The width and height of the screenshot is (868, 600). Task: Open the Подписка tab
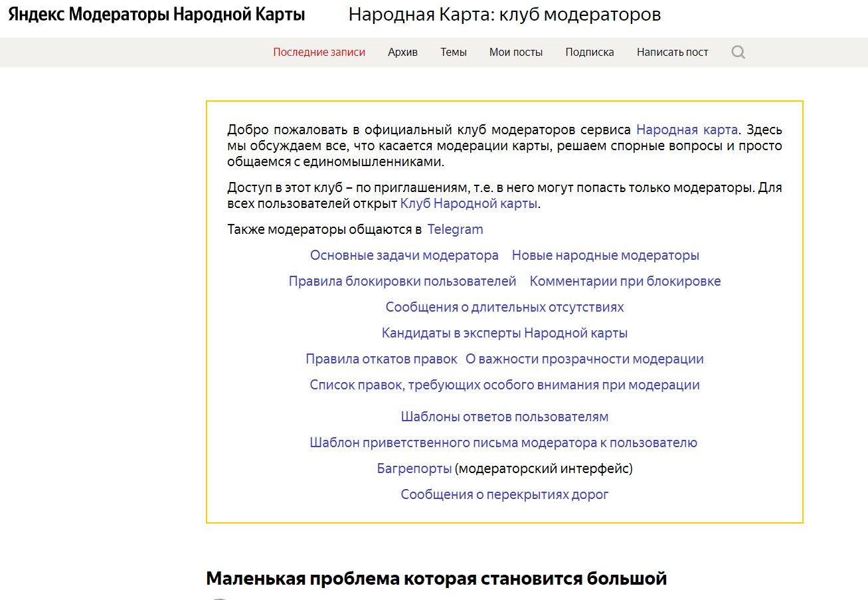pyautogui.click(x=590, y=52)
